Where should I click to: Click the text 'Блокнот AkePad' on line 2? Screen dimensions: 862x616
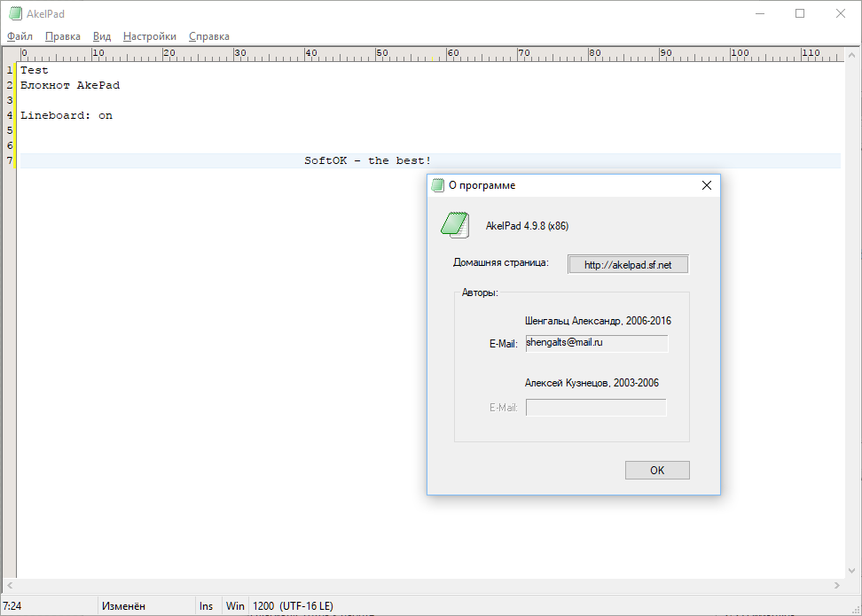(70, 85)
